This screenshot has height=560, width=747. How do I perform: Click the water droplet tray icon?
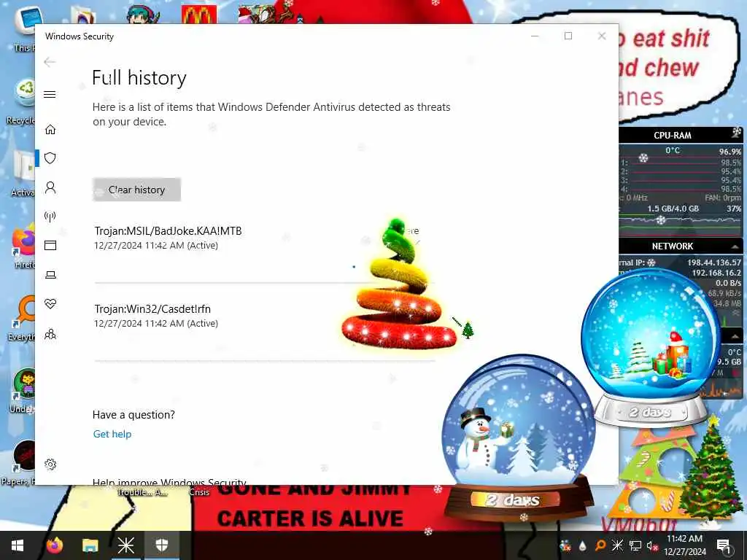(x=583, y=545)
